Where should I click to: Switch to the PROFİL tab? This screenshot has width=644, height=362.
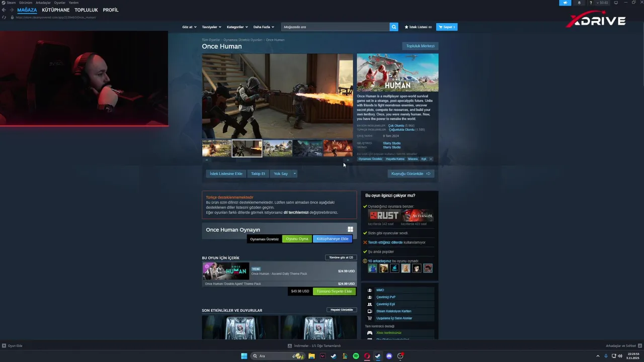point(111,10)
